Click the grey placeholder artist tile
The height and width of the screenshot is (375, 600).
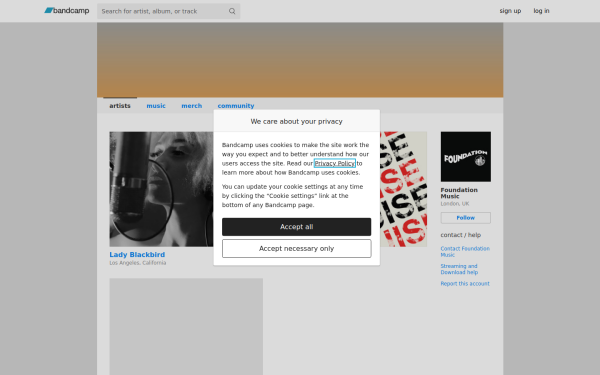point(186,326)
